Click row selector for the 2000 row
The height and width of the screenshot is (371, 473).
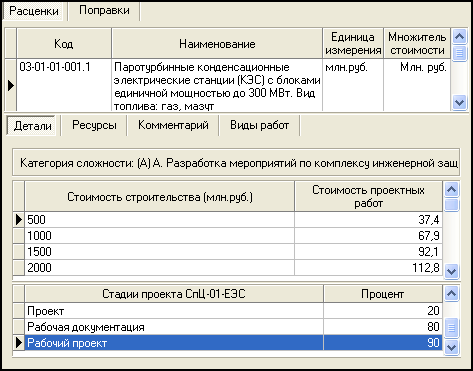click(x=19, y=268)
